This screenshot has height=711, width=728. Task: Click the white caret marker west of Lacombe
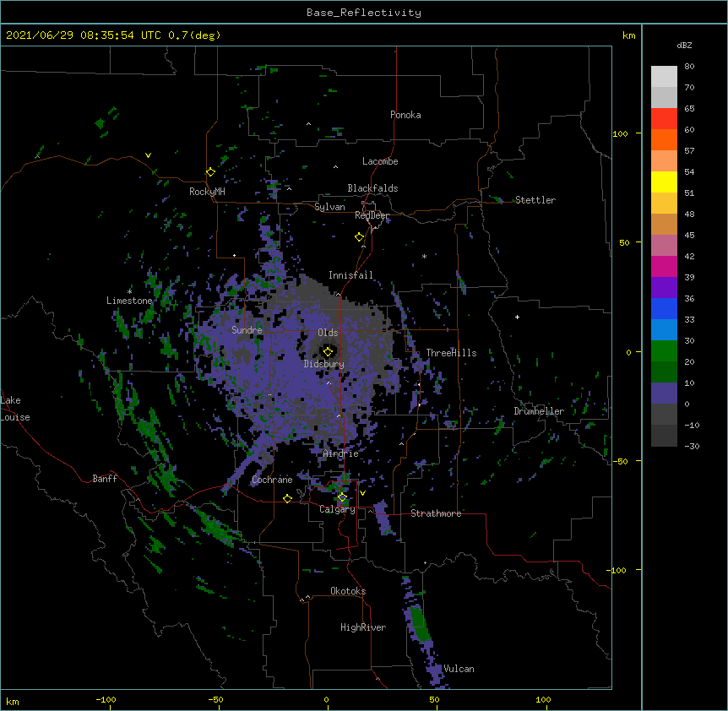[335, 167]
